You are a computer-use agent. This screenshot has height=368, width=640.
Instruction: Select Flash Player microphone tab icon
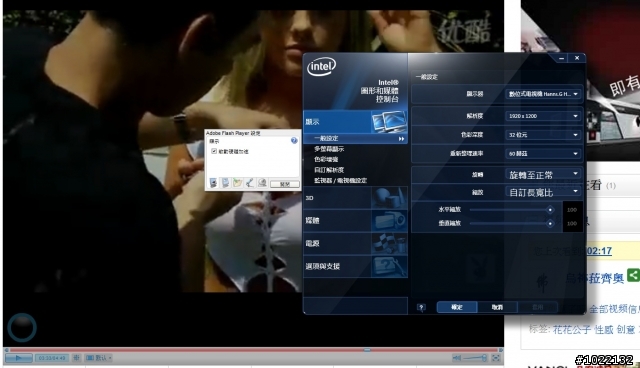tap(250, 183)
